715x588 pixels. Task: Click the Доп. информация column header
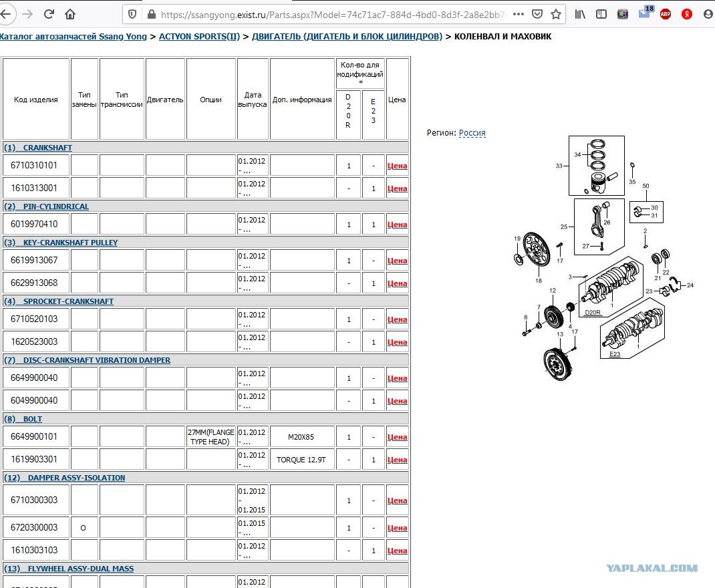(302, 99)
